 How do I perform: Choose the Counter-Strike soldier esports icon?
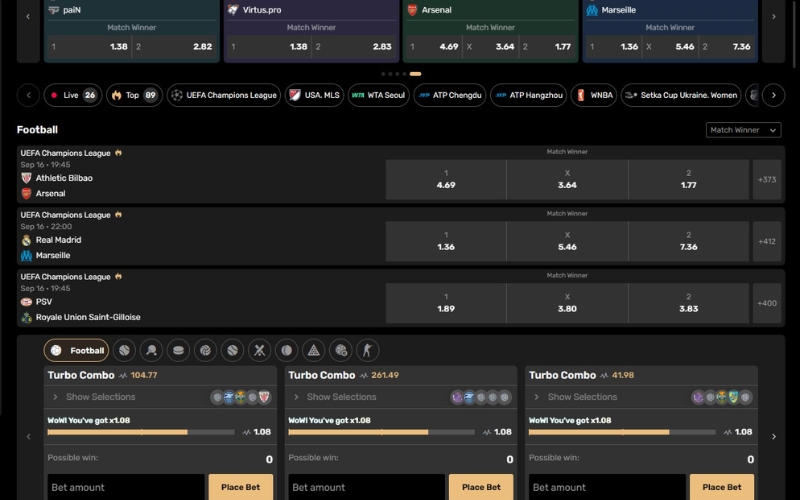[x=368, y=351]
